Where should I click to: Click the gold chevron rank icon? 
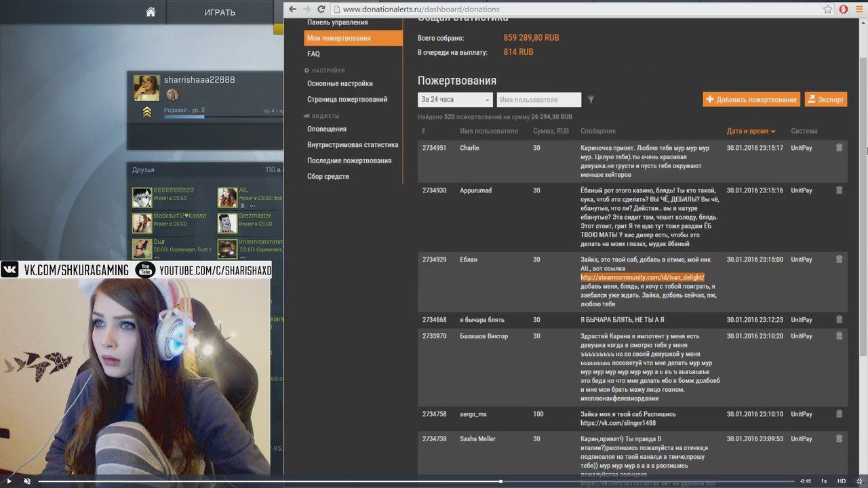tap(146, 113)
